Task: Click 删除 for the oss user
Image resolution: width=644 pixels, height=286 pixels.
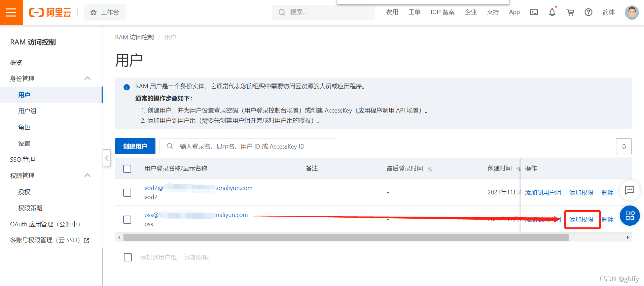Action: pos(607,220)
